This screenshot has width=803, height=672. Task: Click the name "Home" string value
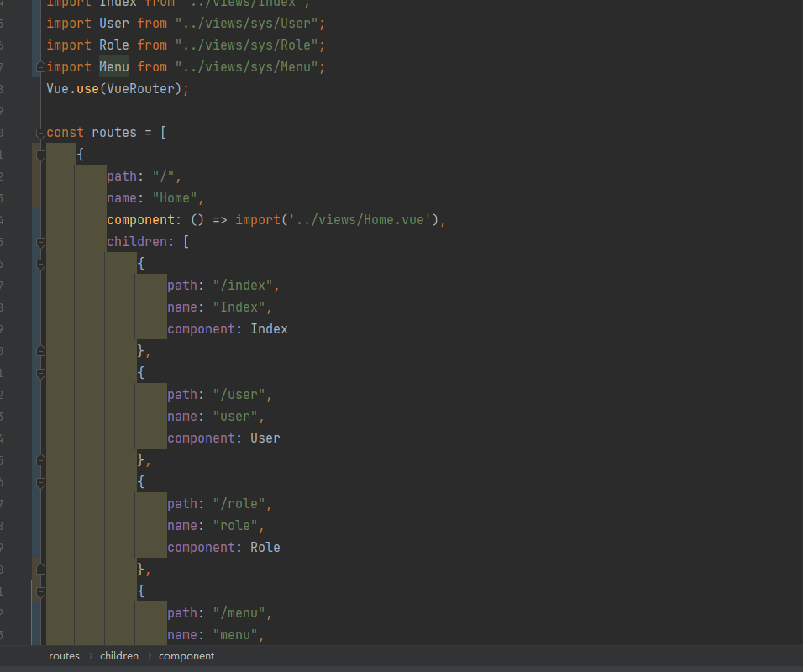(175, 198)
